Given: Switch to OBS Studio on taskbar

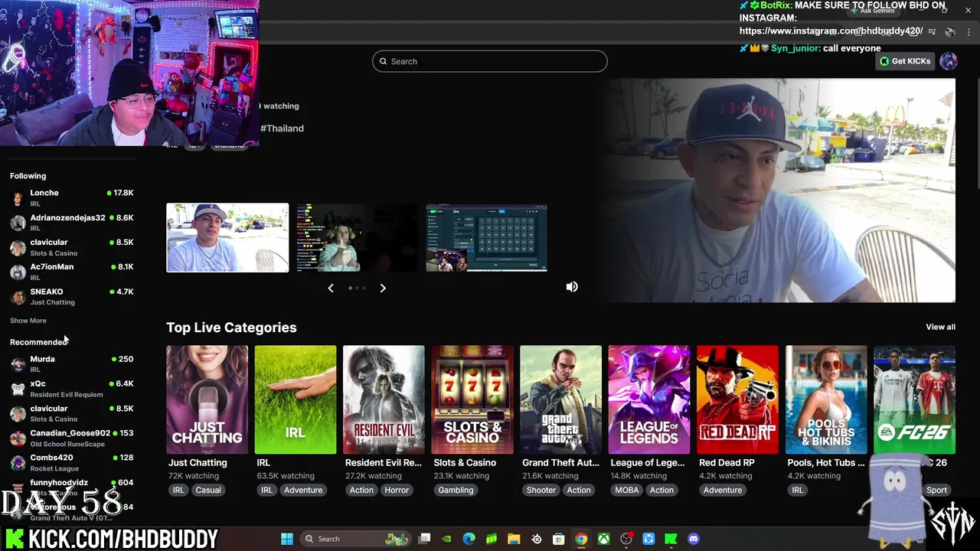Looking at the screenshot, I should 626,539.
